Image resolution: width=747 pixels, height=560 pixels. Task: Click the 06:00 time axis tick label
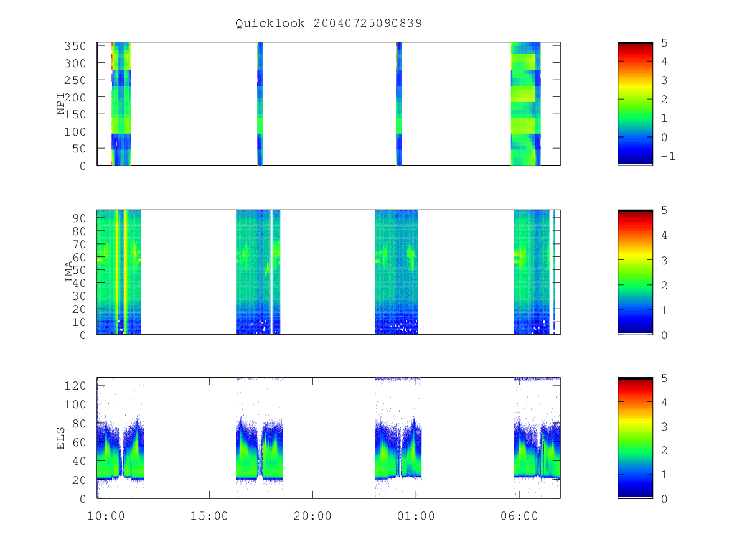pyautogui.click(x=519, y=516)
